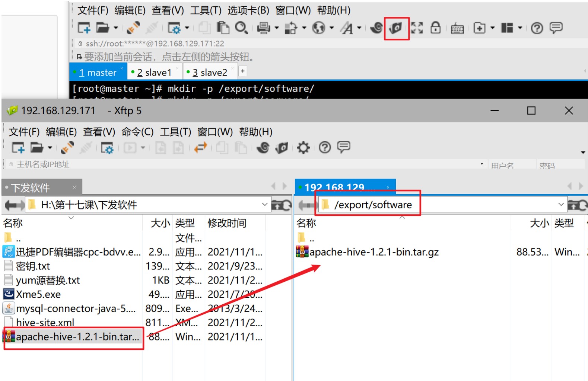
Task: Click the font 'A' icon in Xshell toolbar
Action: 347,28
